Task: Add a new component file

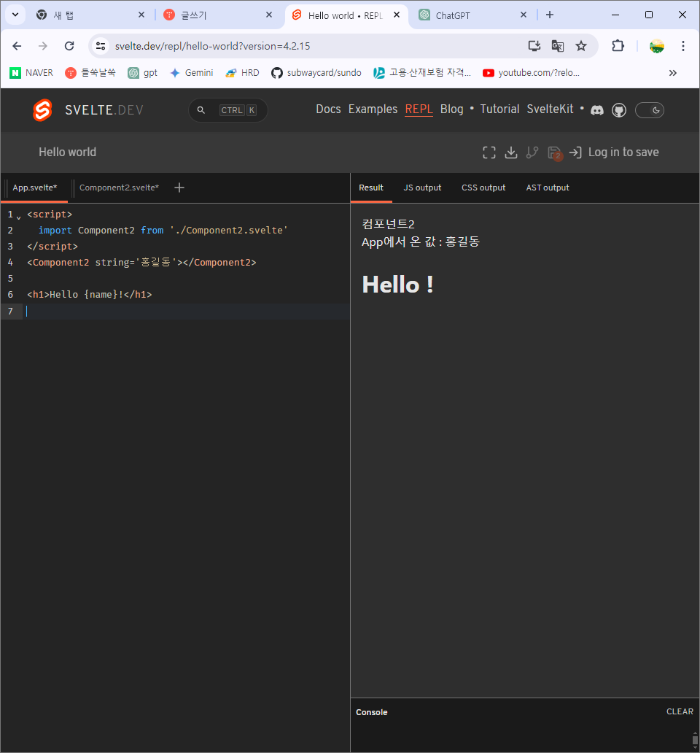Action: tap(179, 188)
